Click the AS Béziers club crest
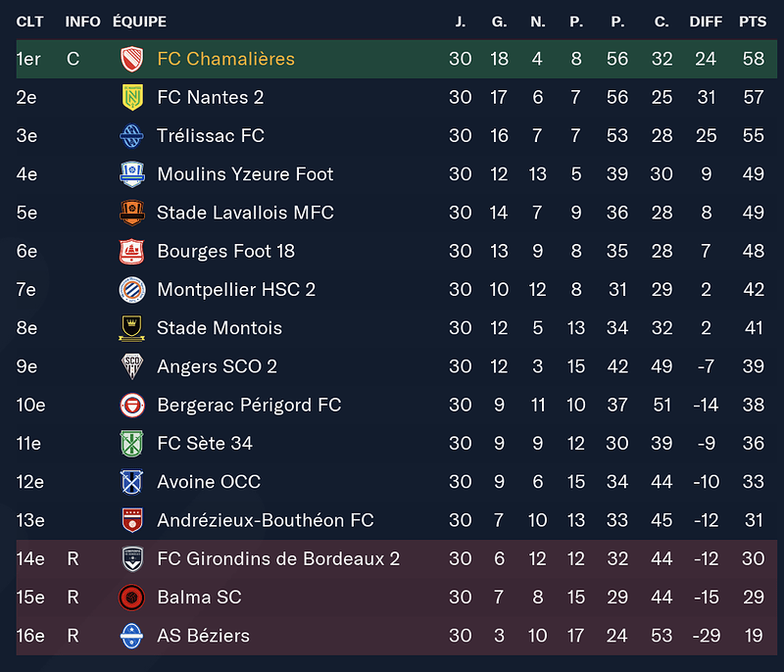This screenshot has height=672, width=784. coord(131,636)
